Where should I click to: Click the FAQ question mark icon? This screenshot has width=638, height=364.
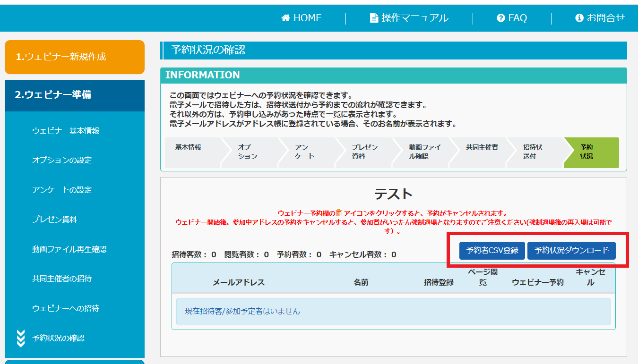[501, 18]
